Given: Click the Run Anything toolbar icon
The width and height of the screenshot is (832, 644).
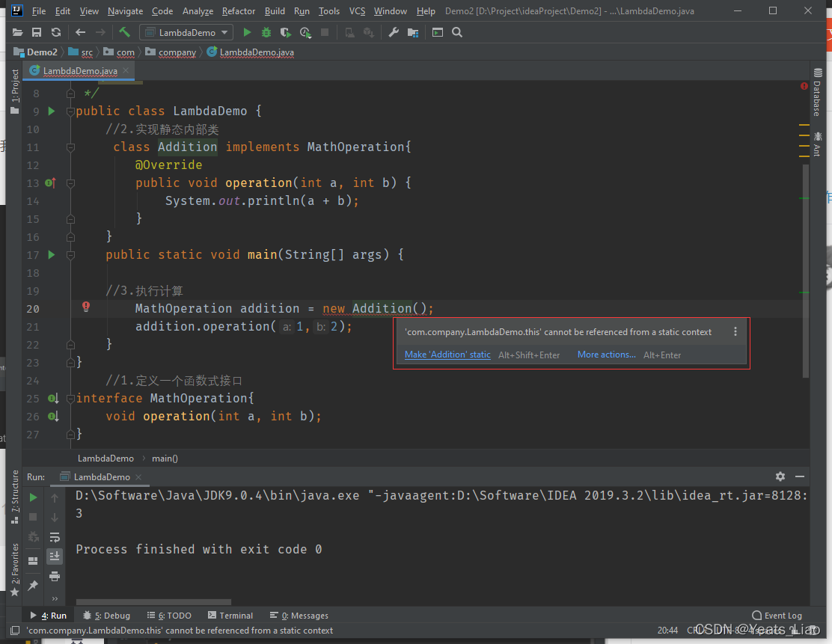Looking at the screenshot, I should pos(437,32).
